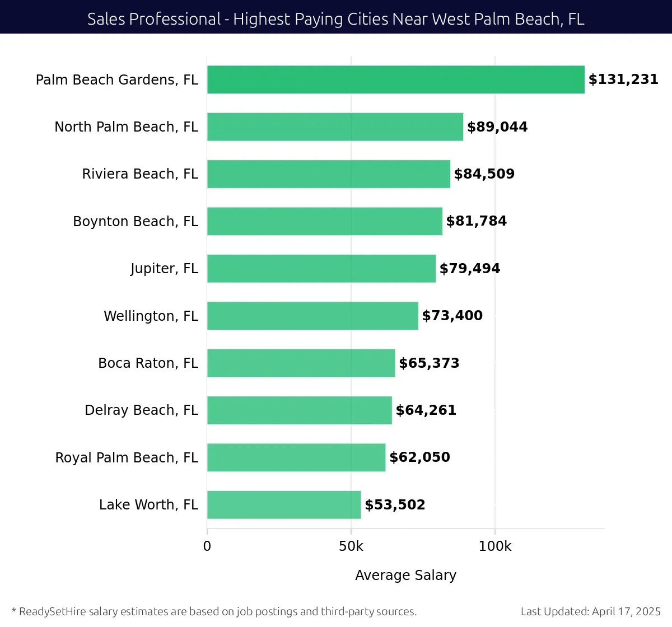Click the Last Updated April 17, 2025 text
Viewport: 672px width, 627px height.
point(591,611)
